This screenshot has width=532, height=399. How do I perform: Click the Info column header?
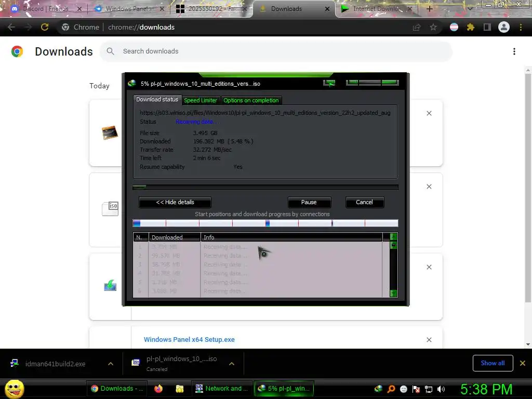click(292, 237)
